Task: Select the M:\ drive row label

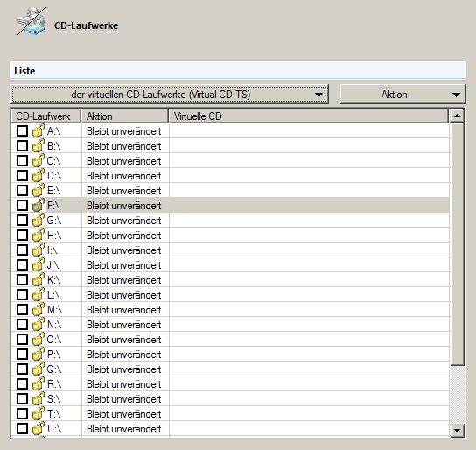Action: point(54,310)
